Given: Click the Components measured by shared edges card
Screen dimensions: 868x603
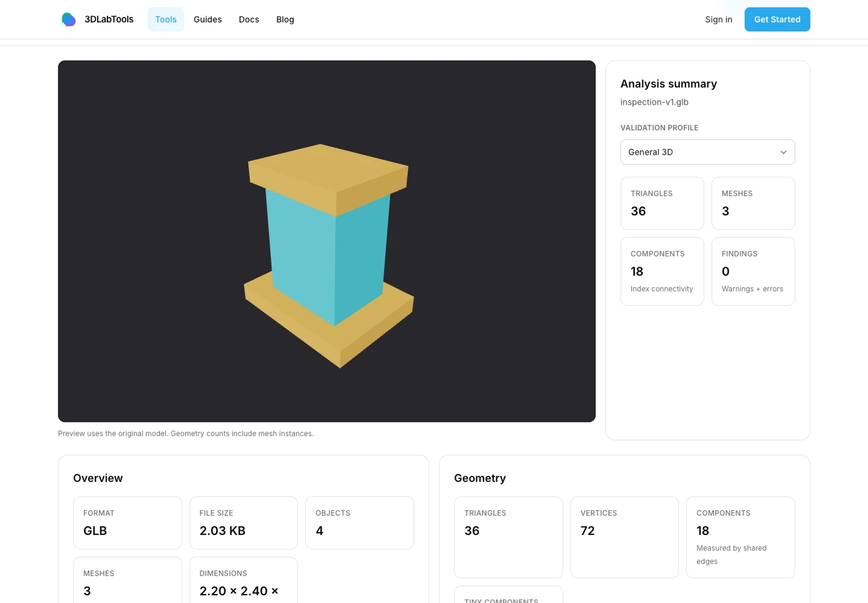Looking at the screenshot, I should pos(740,537).
